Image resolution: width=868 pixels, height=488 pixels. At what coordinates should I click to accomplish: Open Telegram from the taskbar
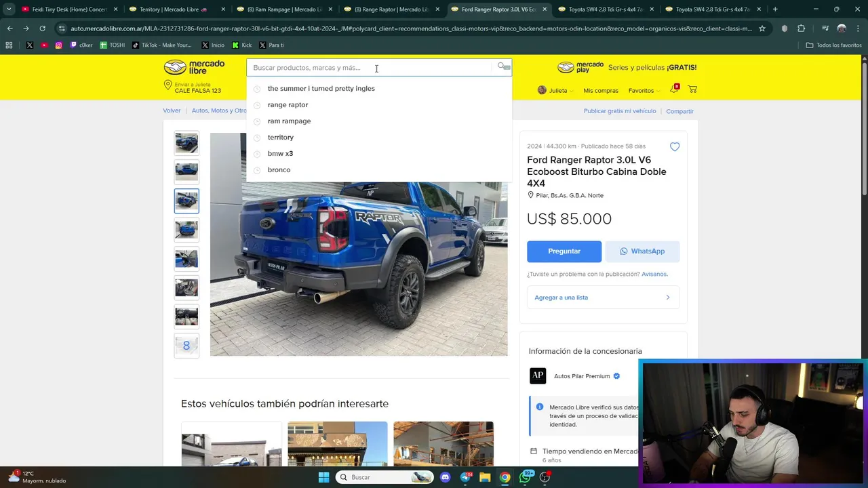point(465,477)
